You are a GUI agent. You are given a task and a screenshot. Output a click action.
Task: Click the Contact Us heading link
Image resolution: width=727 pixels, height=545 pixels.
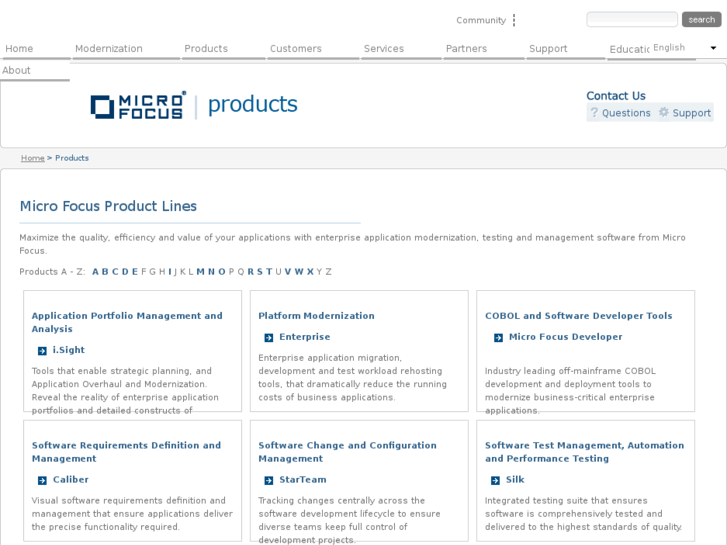click(616, 96)
